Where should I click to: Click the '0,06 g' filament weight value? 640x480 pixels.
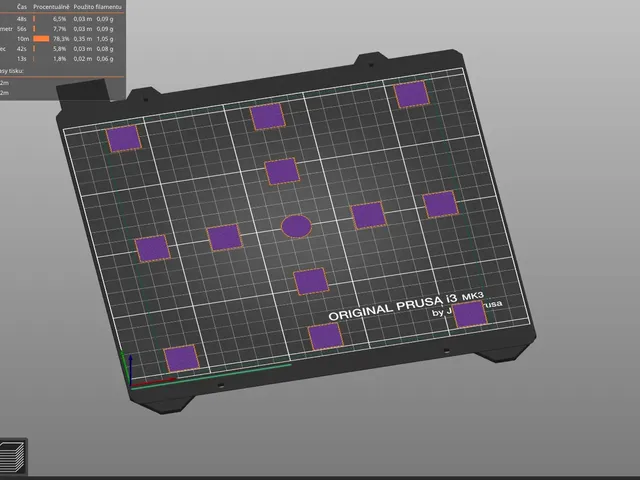point(105,59)
